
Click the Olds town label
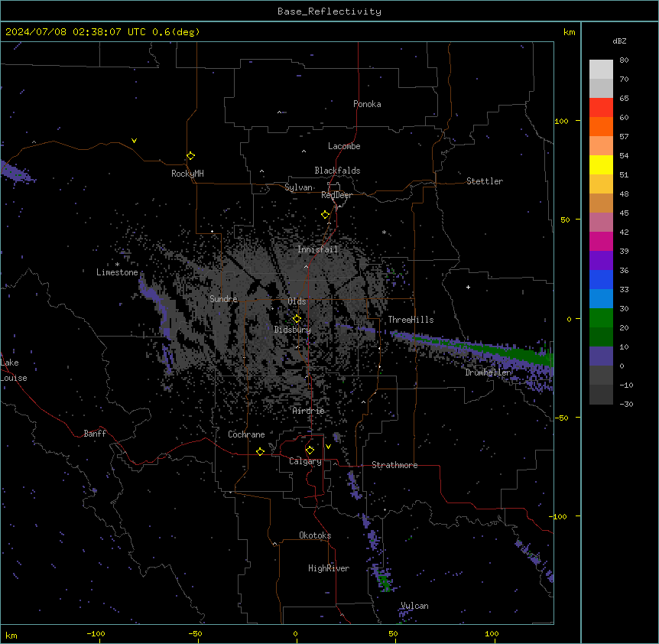click(297, 301)
